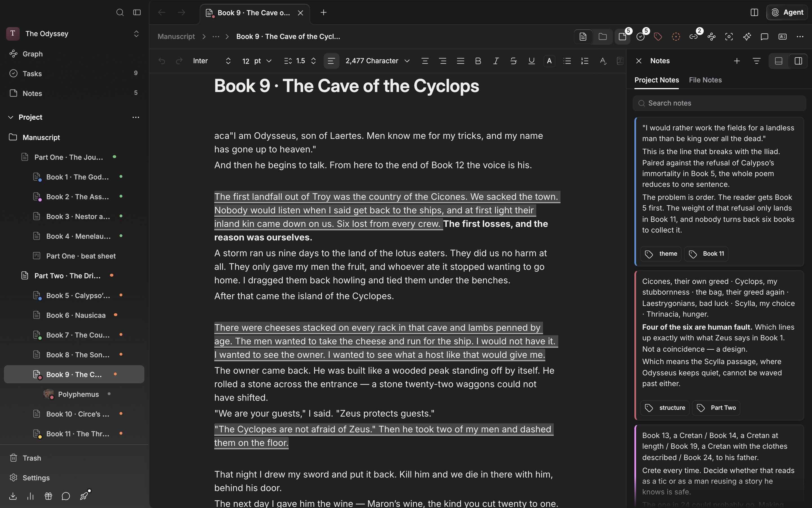
Task: Open the header more options ellipsis
Action: (800, 36)
